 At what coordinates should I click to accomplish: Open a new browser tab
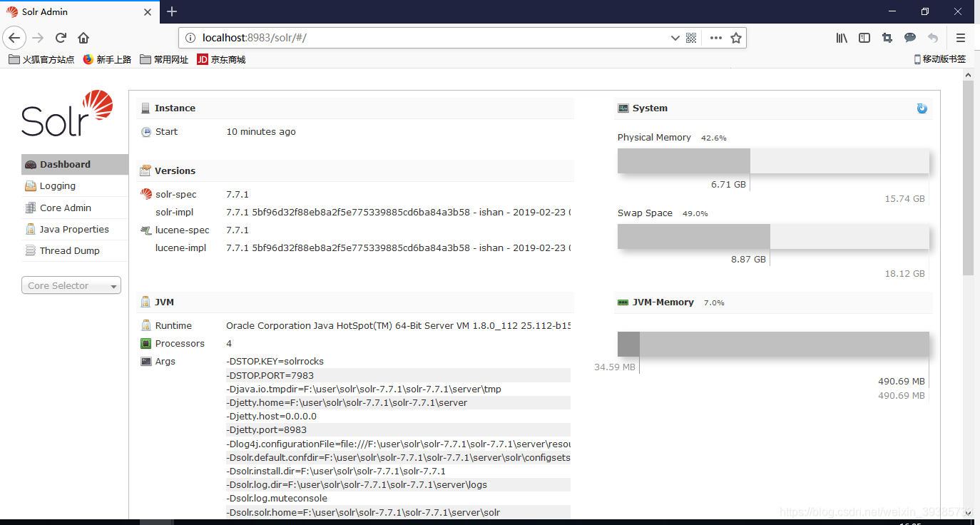pos(172,11)
